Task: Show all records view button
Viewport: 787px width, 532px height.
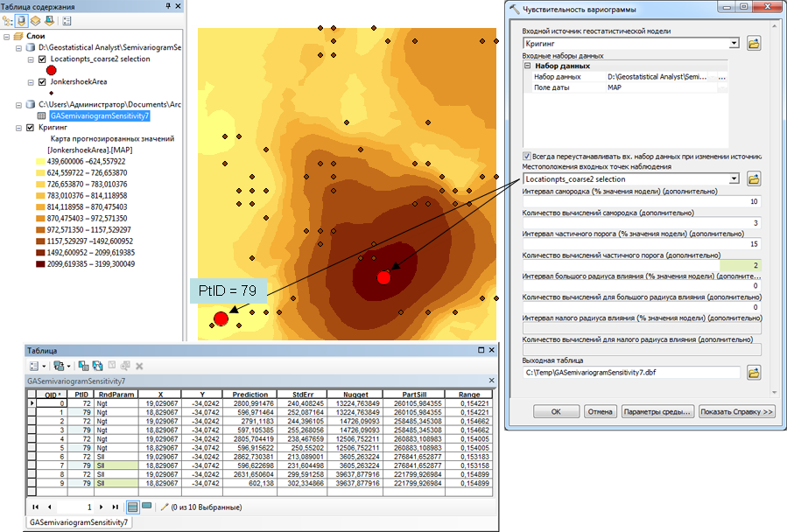Action: click(x=132, y=507)
